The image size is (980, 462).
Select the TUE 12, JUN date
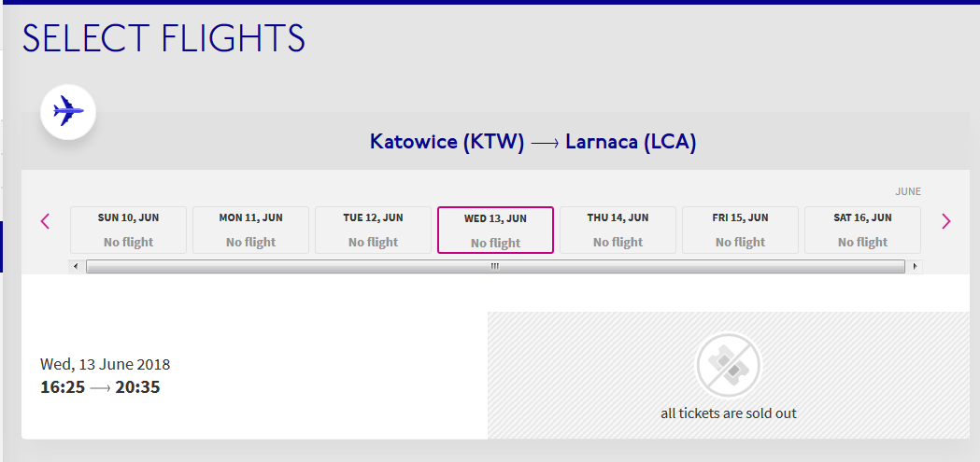373,230
